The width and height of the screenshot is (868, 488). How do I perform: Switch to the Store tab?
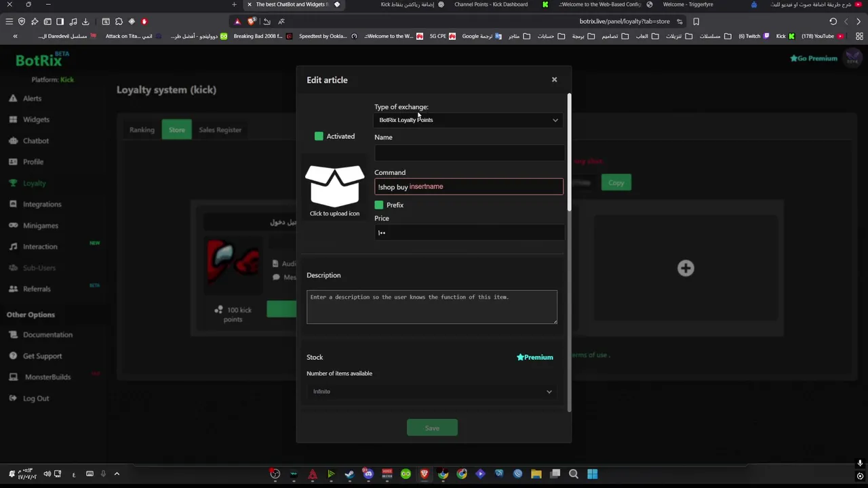tap(176, 129)
